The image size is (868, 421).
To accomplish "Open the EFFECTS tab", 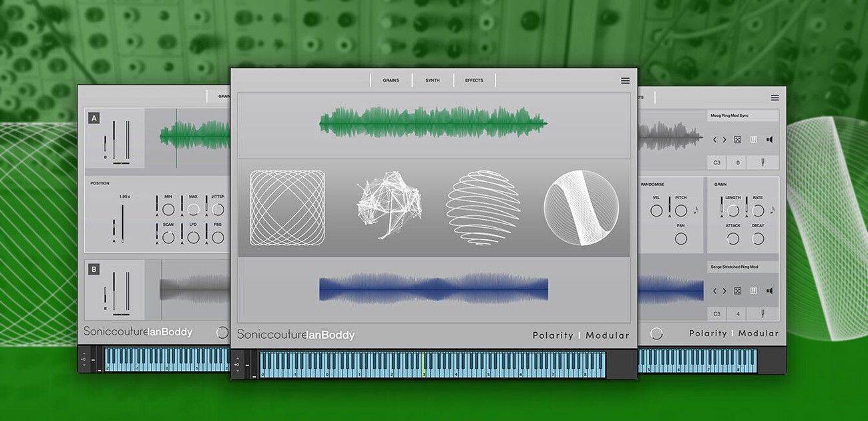I will 474,80.
